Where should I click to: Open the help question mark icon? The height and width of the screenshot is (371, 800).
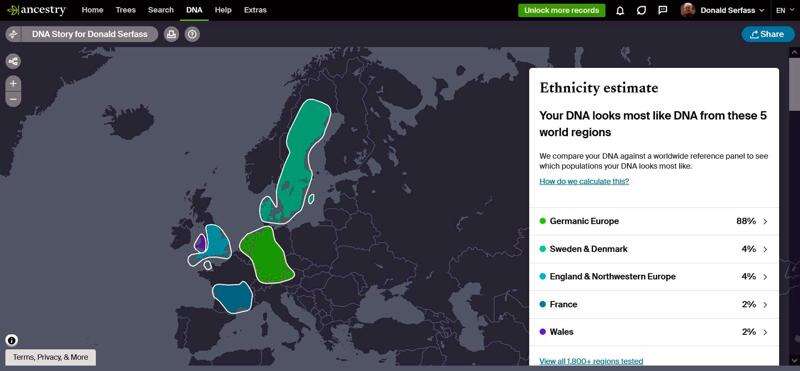192,34
